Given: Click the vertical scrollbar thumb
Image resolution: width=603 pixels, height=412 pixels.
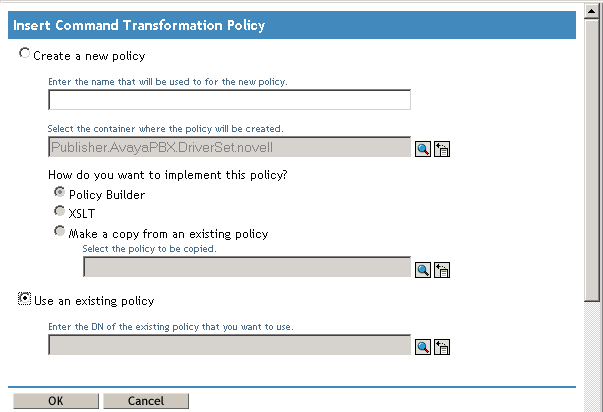Looking at the screenshot, I should click(x=592, y=160).
